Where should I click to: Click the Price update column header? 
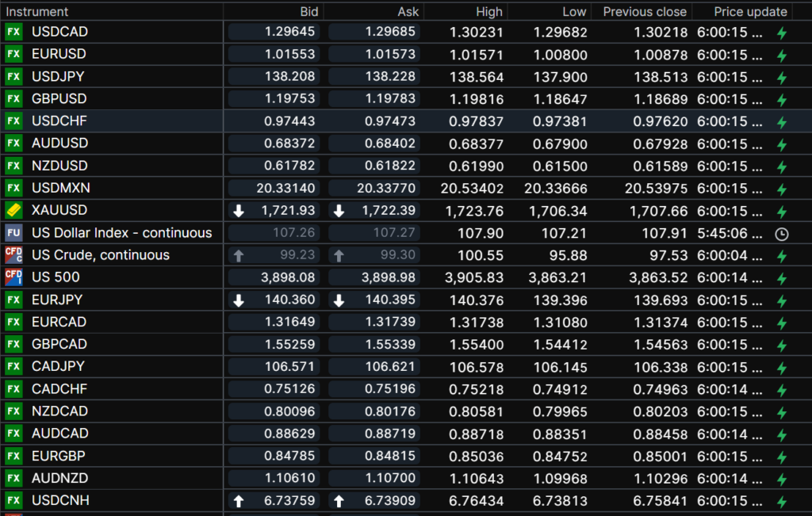(749, 12)
